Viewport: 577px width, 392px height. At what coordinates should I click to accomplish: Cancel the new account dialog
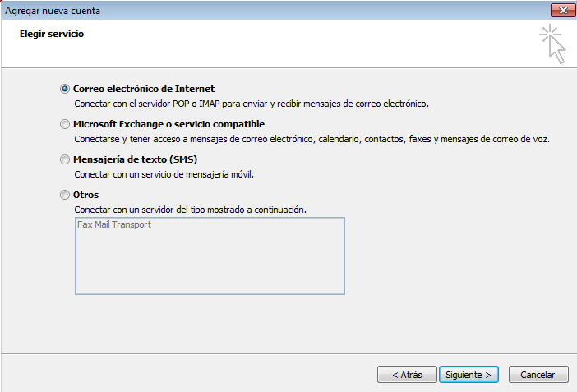[538, 375]
